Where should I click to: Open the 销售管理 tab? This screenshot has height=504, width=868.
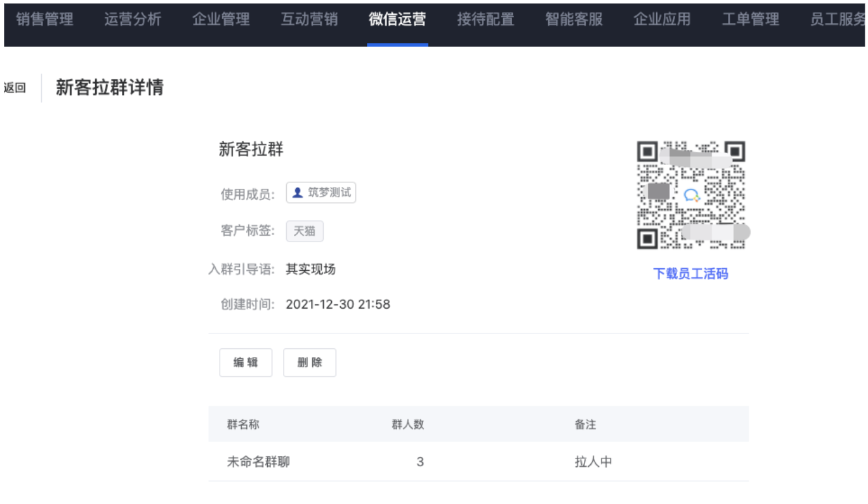pyautogui.click(x=45, y=20)
